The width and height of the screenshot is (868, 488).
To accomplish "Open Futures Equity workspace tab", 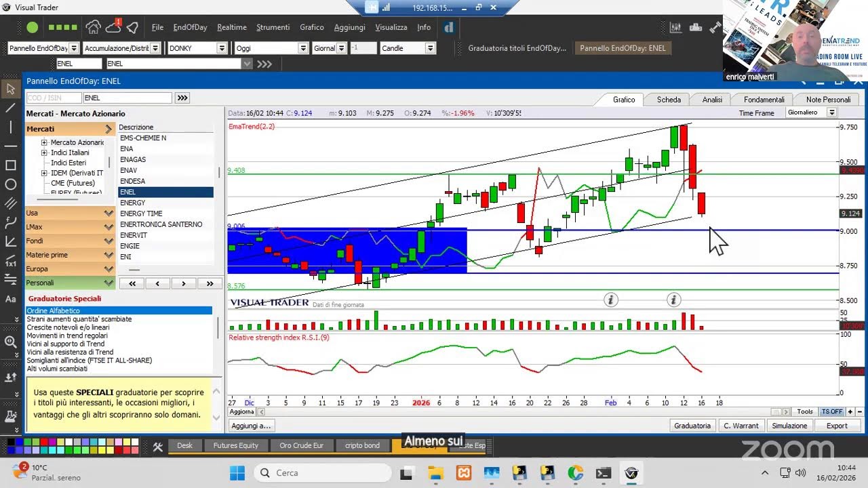I will pos(236,445).
